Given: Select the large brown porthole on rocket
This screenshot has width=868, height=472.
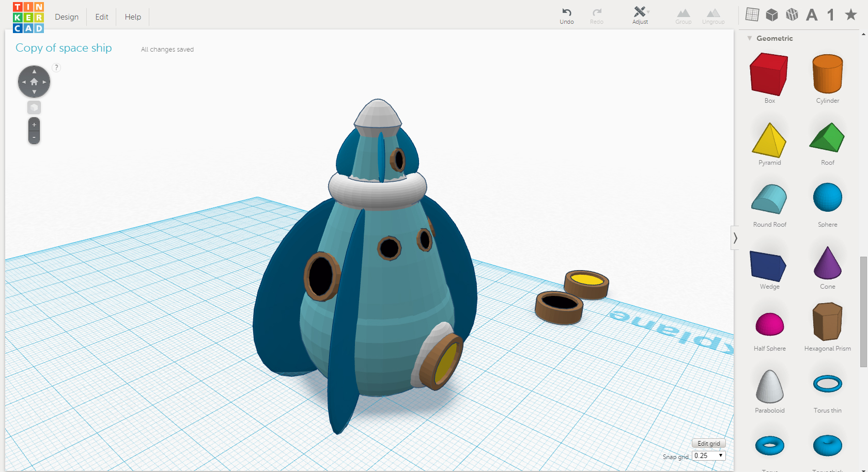Looking at the screenshot, I should pyautogui.click(x=321, y=276).
